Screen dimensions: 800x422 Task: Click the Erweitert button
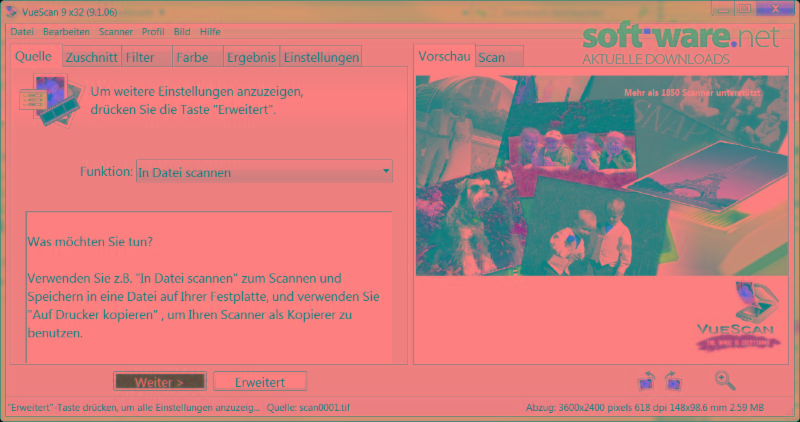click(260, 382)
